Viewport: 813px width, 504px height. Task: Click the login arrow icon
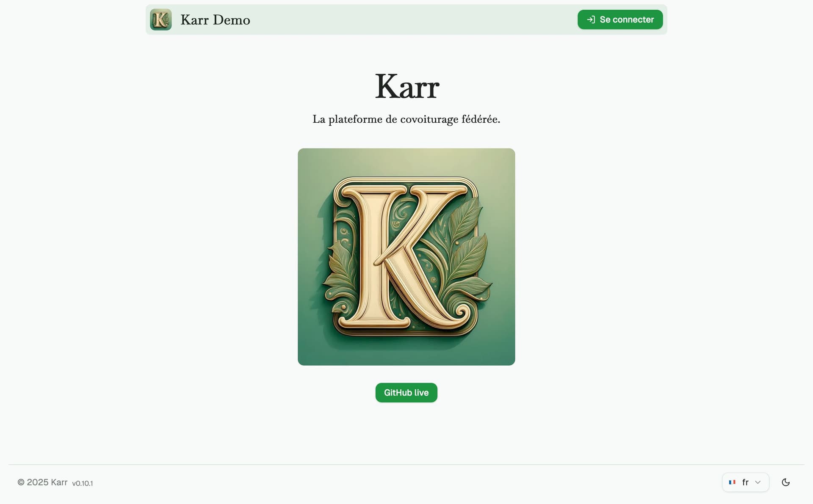(x=591, y=19)
